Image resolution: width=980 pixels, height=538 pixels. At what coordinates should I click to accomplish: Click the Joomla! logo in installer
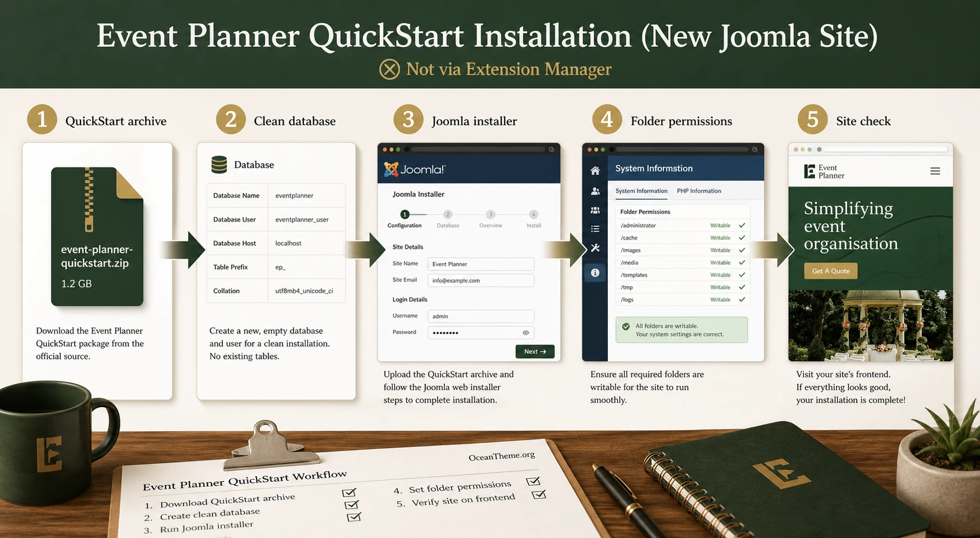click(414, 169)
